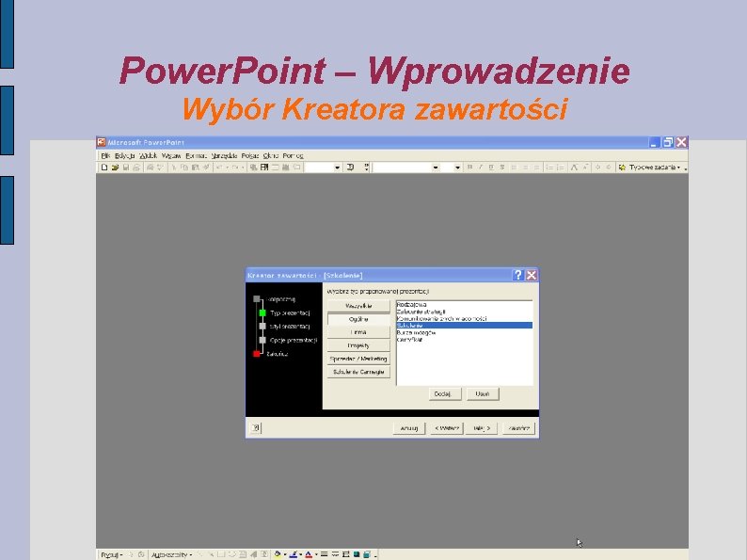Click the Open file folder icon
The width and height of the screenshot is (747, 560).
[x=115, y=168]
